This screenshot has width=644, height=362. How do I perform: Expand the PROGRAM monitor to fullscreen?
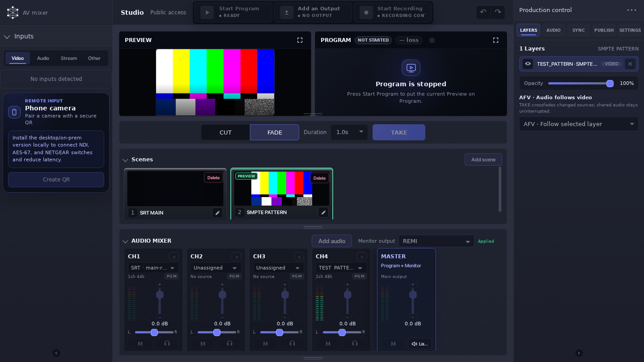(x=496, y=40)
